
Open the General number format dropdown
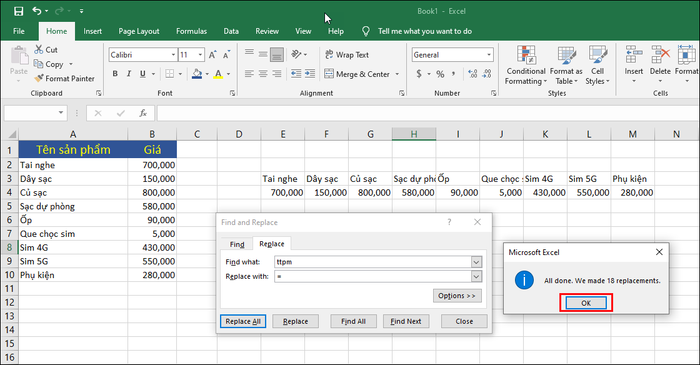(x=489, y=55)
